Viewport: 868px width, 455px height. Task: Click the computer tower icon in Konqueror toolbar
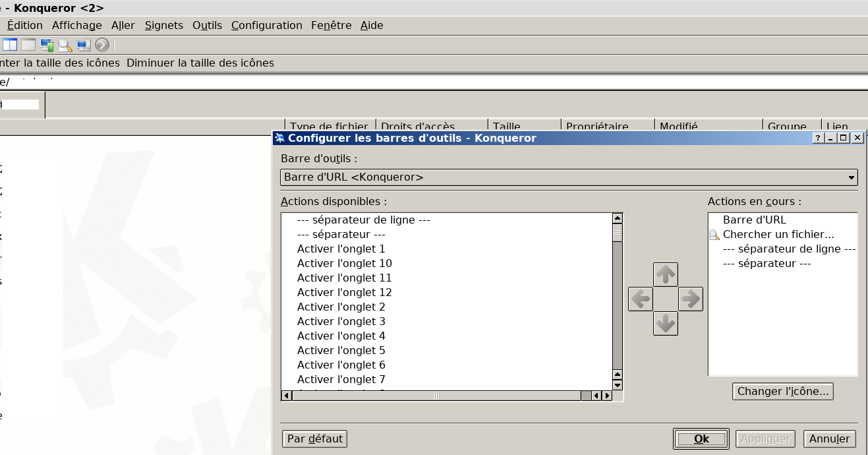(x=84, y=45)
